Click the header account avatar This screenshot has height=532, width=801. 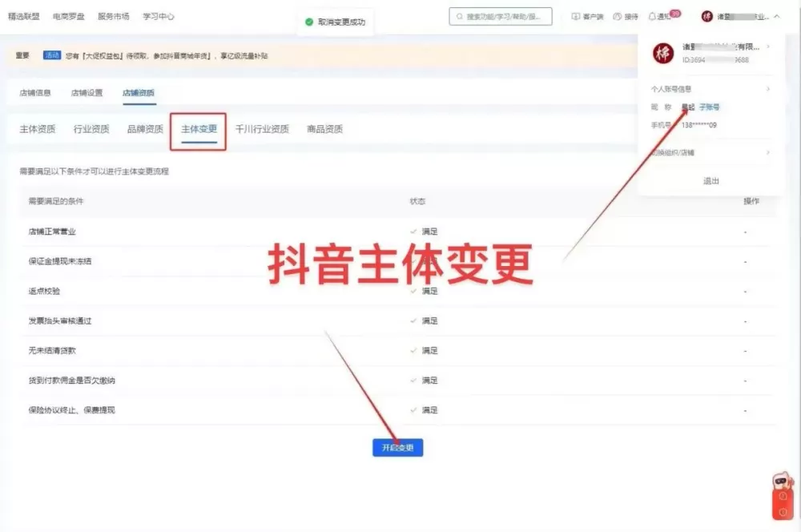706,16
